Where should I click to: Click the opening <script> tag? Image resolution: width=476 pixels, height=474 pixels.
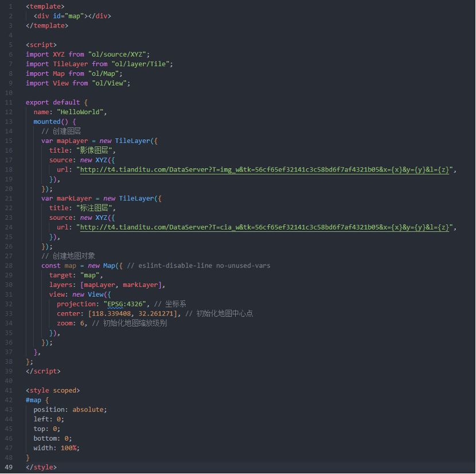point(41,45)
